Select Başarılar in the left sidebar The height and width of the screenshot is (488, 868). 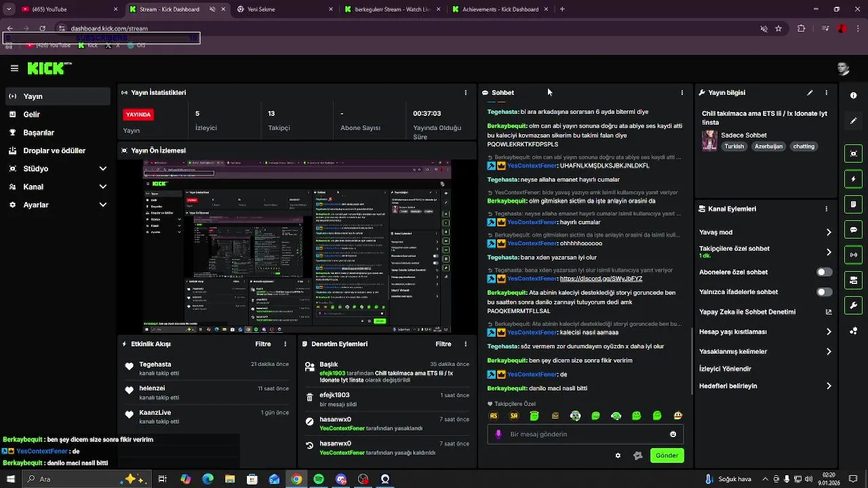click(58, 133)
